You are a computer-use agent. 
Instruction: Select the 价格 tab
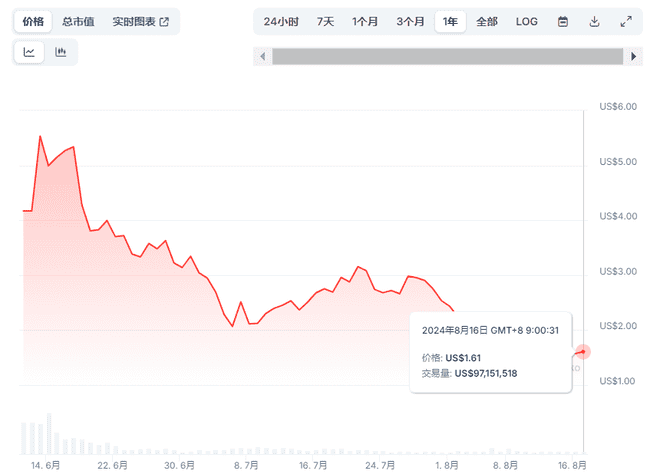33,21
